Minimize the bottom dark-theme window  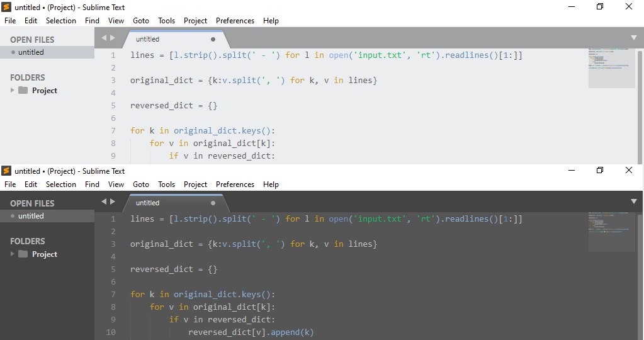572,170
